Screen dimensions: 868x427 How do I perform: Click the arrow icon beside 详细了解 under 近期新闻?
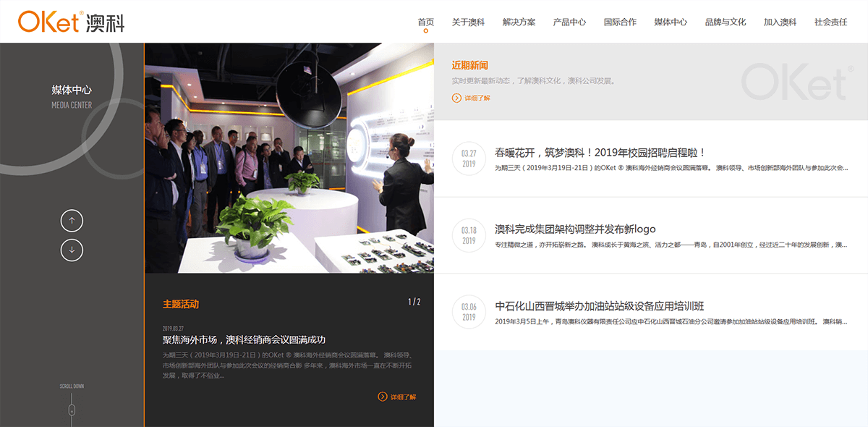pos(456,98)
